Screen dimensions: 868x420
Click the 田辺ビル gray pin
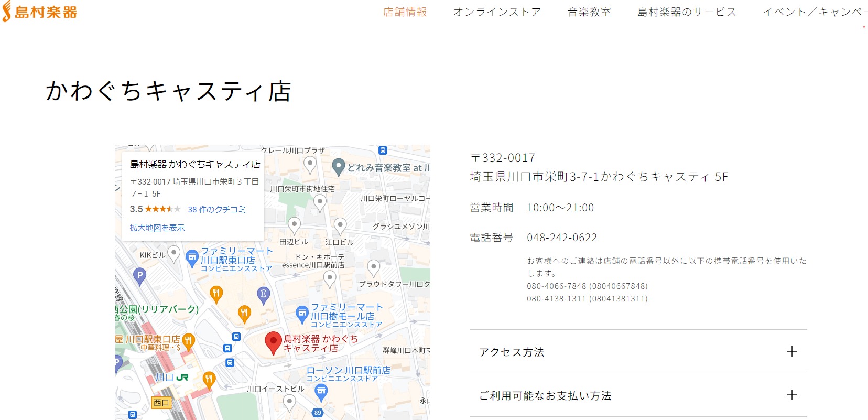[x=295, y=225]
